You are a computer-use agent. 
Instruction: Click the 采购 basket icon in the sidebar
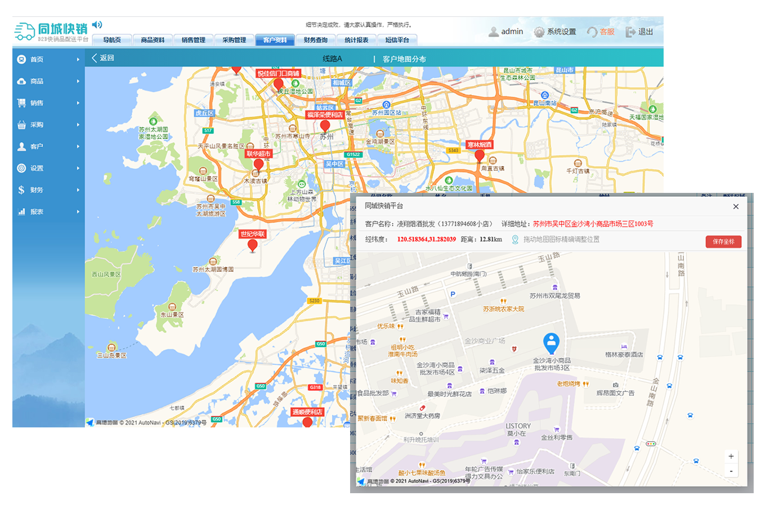21,125
